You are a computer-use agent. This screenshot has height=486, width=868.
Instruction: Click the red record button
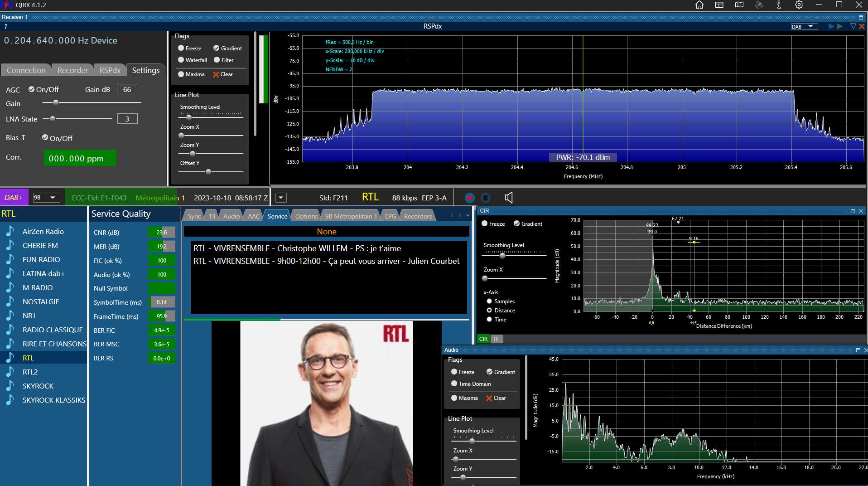pyautogui.click(x=470, y=198)
